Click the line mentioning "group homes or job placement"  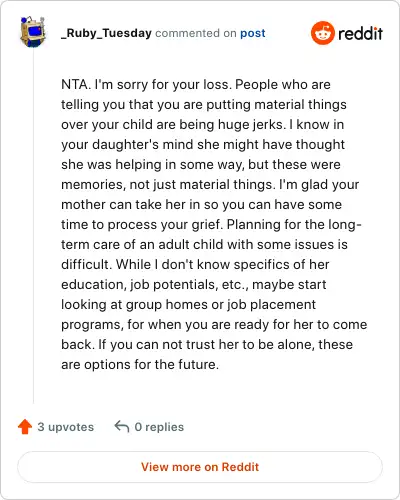tap(188, 304)
